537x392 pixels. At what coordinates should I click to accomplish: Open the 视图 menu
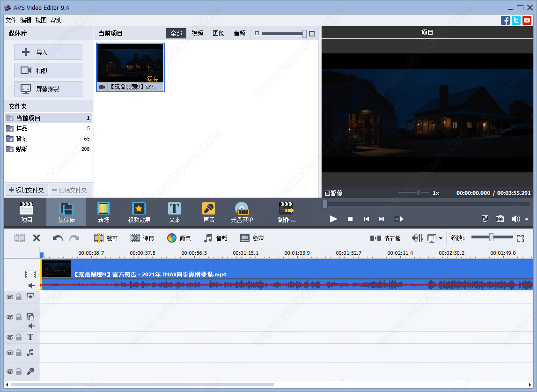point(41,20)
